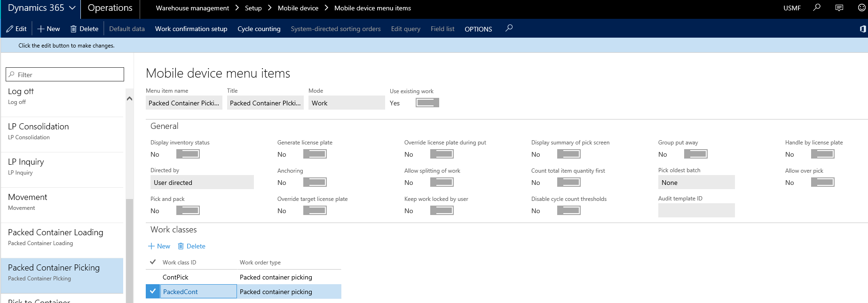Click the Filter input field
The height and width of the screenshot is (303, 868).
point(65,74)
